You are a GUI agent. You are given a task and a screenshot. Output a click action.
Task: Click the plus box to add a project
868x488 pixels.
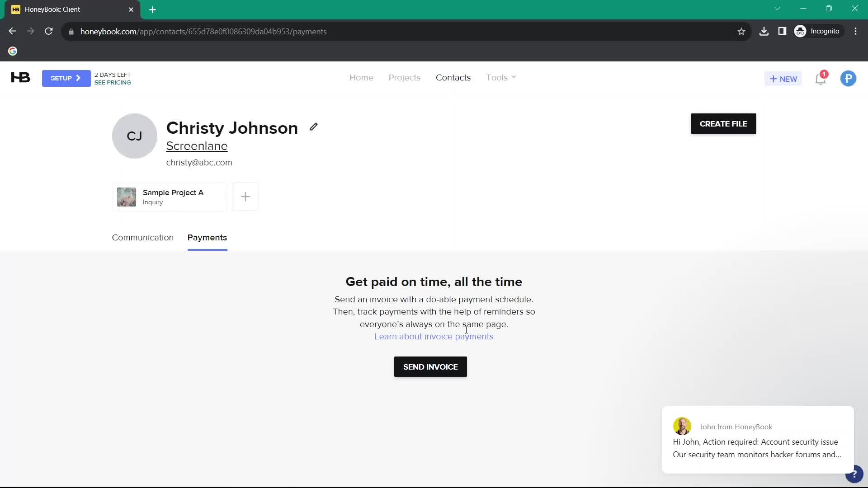coord(245,197)
